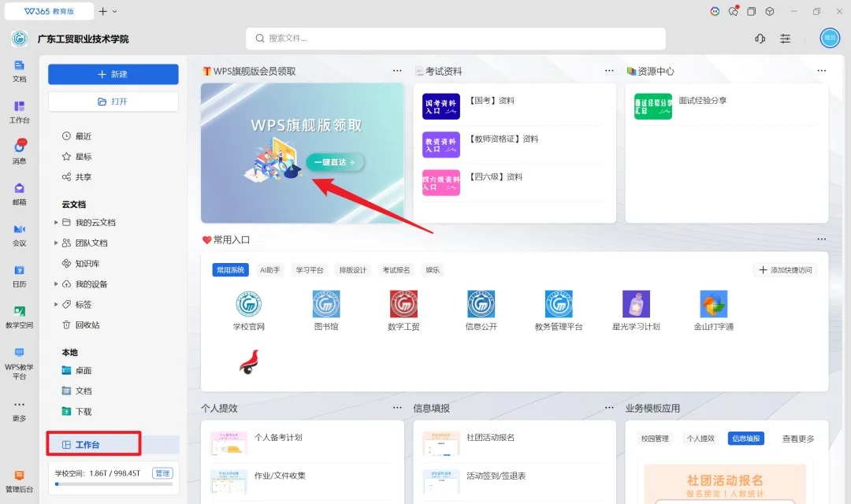The width and height of the screenshot is (851, 504).
Task: Open more options for 常用入口
Action: point(821,239)
